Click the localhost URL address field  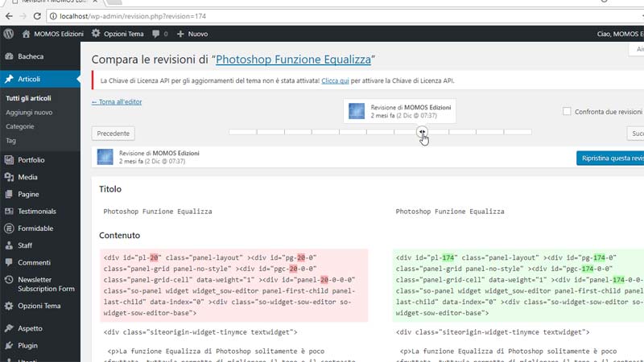(345, 16)
